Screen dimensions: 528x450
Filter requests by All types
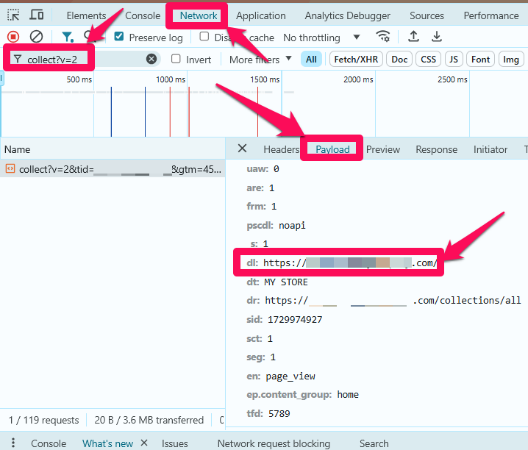tap(311, 59)
